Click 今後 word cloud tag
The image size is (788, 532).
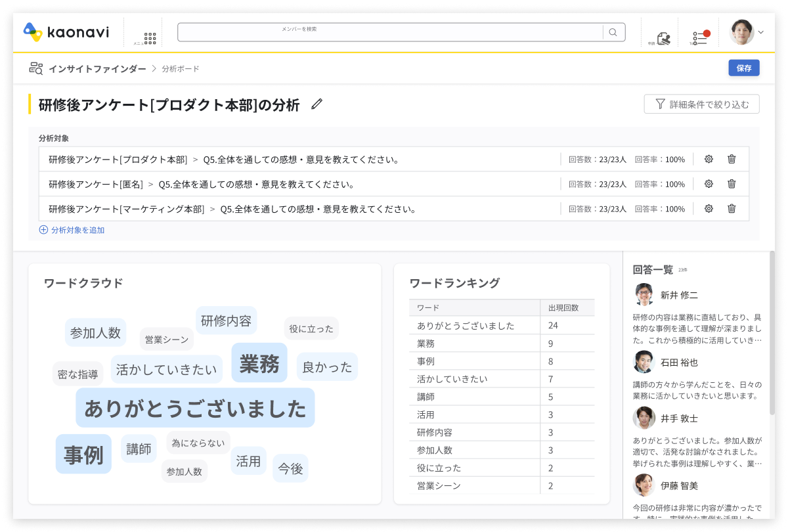(x=290, y=468)
